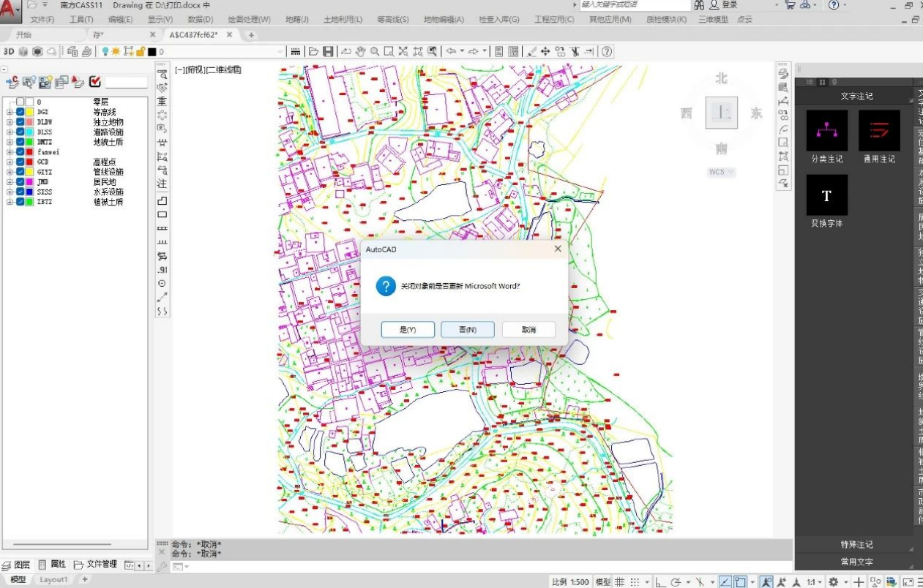Click the SXSS layer blue color swatch

[x=30, y=192]
